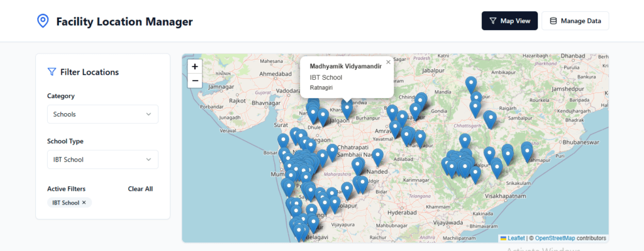Open the OpenStreetMap link

555,238
